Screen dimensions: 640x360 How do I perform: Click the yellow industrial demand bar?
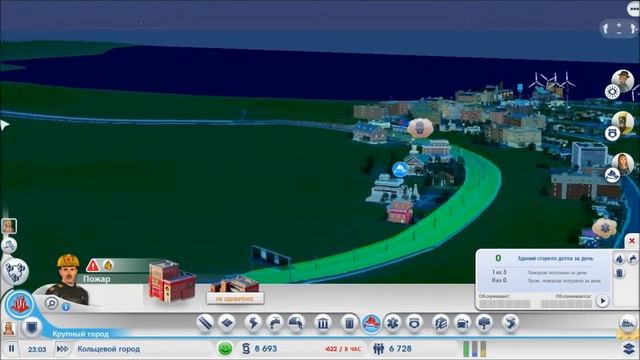pyautogui.click(x=483, y=349)
